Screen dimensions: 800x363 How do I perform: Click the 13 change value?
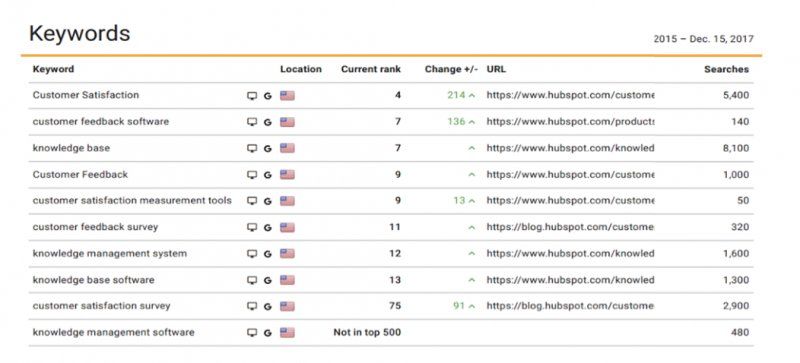tap(459, 201)
